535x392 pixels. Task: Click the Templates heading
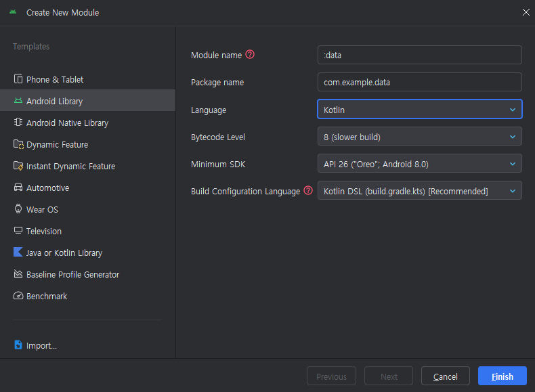click(31, 47)
